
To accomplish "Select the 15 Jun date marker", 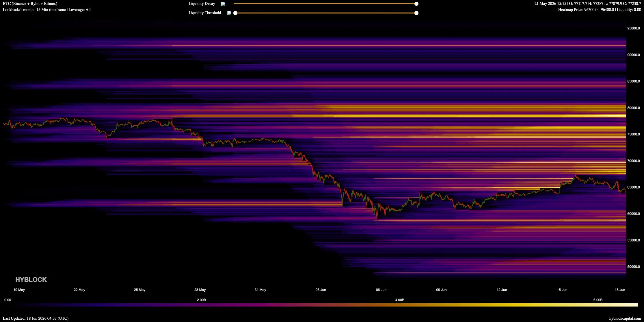I will [x=562, y=290].
